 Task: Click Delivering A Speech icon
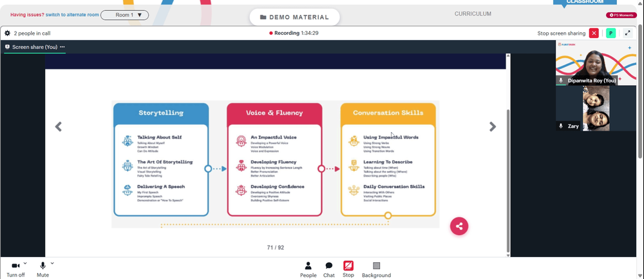[128, 190]
